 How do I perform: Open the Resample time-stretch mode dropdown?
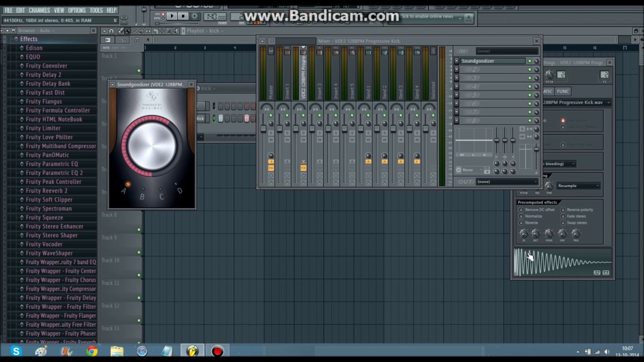(578, 186)
